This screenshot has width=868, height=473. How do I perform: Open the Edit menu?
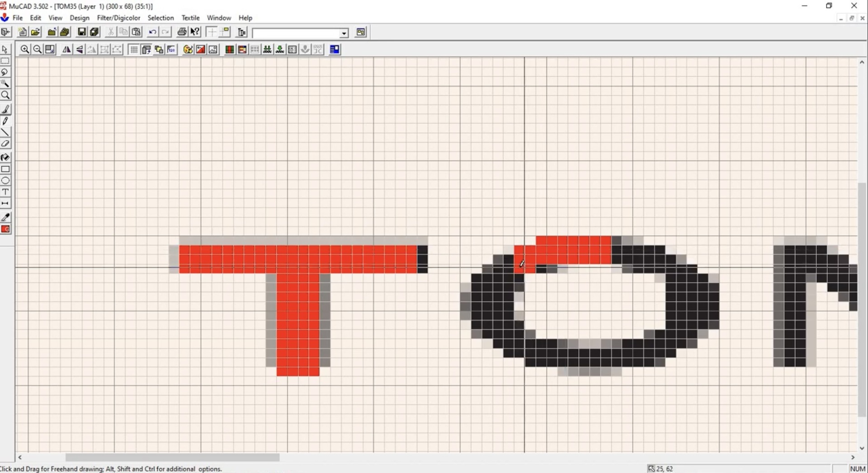[36, 18]
